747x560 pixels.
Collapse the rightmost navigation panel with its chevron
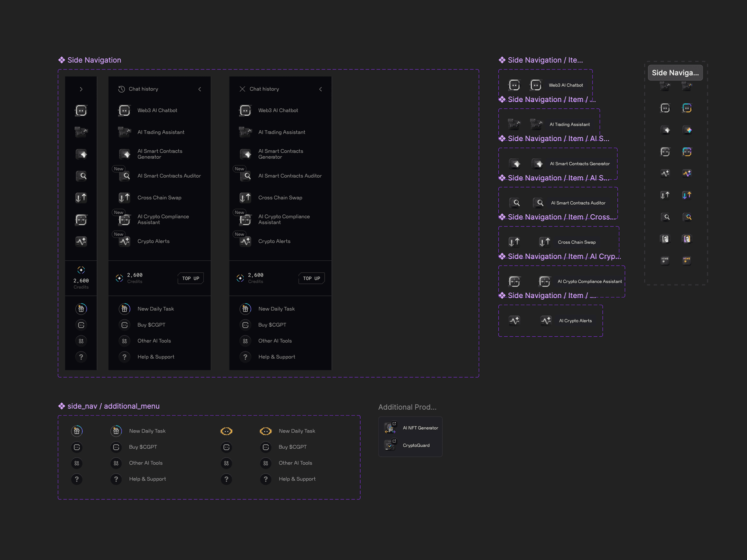click(x=321, y=89)
